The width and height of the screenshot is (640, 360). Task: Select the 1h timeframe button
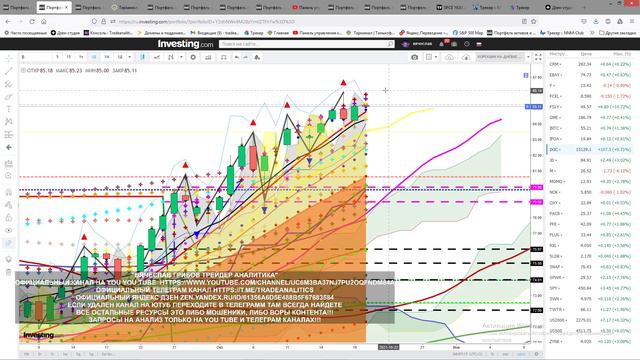81,57
